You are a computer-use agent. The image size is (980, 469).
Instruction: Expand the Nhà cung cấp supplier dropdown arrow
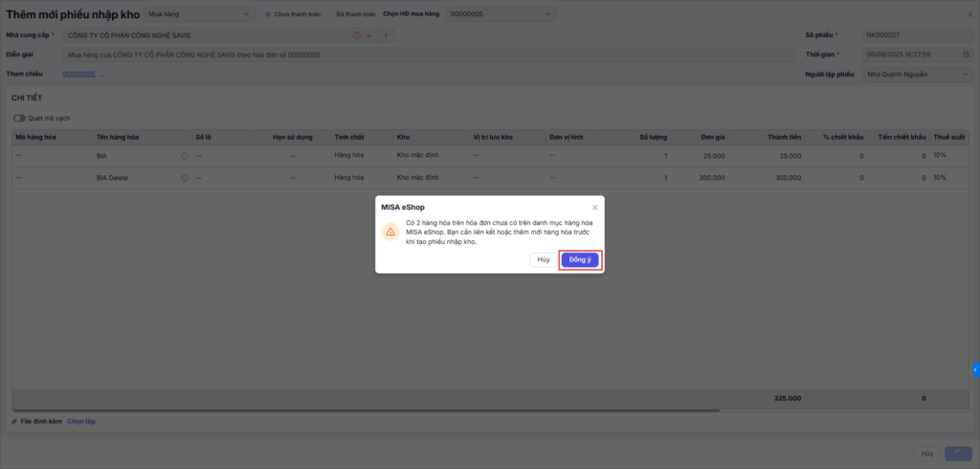click(x=368, y=35)
